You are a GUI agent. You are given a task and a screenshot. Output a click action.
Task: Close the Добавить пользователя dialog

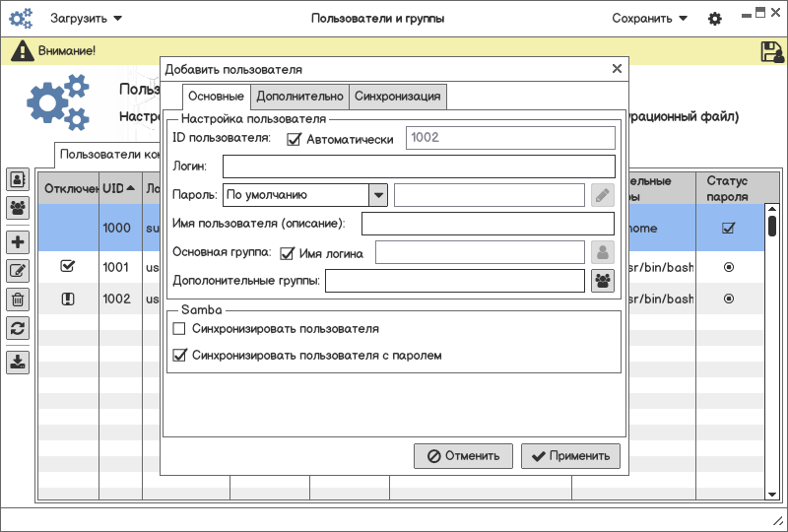tap(618, 68)
